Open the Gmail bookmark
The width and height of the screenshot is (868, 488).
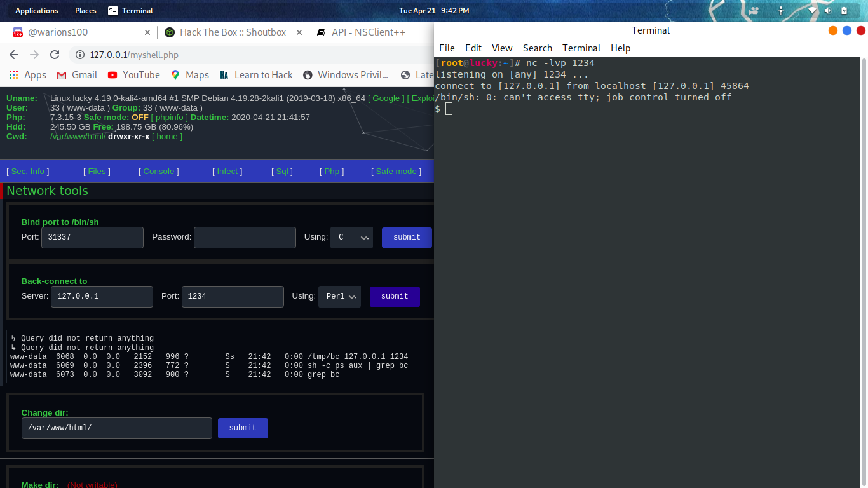pyautogui.click(x=77, y=75)
